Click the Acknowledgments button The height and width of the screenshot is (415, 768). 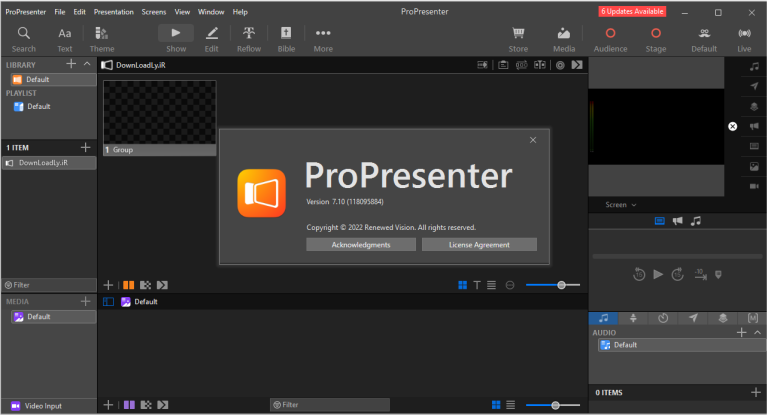tap(361, 244)
